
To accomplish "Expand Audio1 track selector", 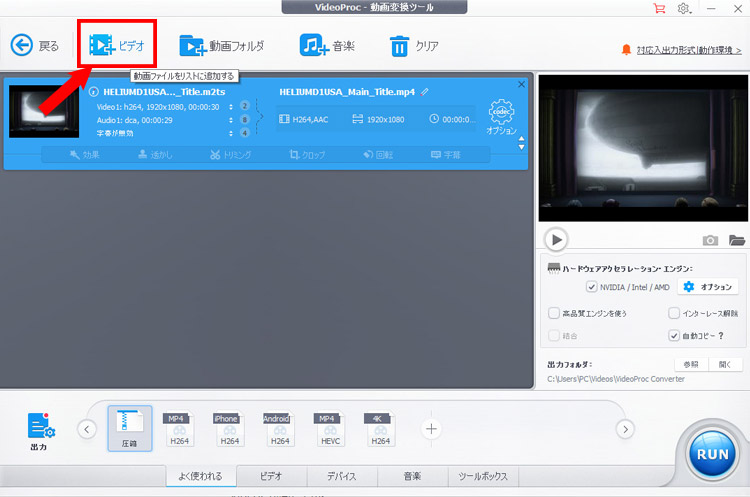I will 231,120.
